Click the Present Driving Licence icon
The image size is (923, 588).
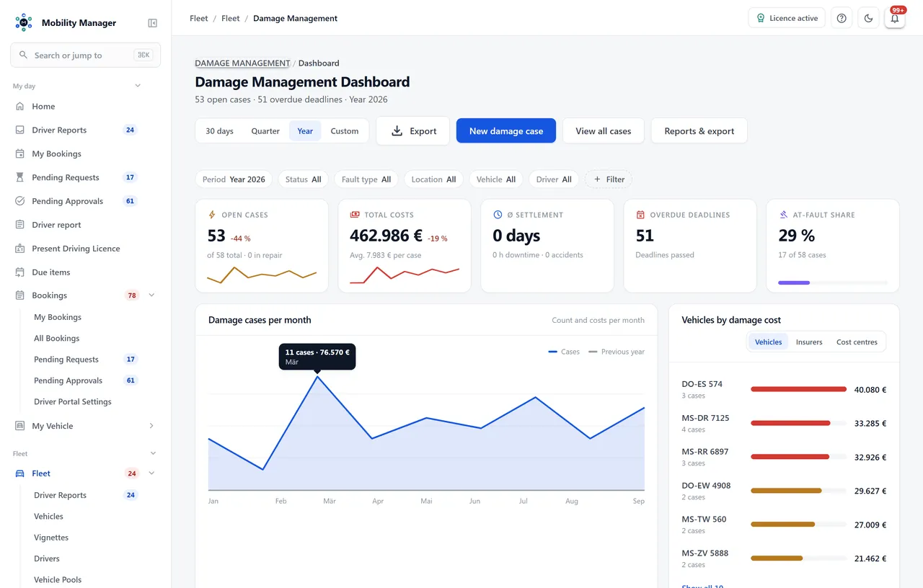tap(19, 249)
